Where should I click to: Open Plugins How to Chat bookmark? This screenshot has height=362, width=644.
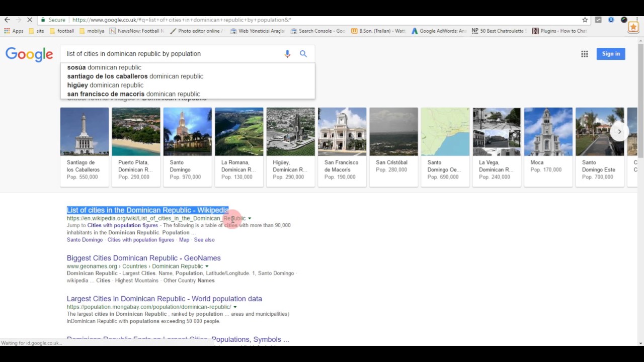pos(559,31)
